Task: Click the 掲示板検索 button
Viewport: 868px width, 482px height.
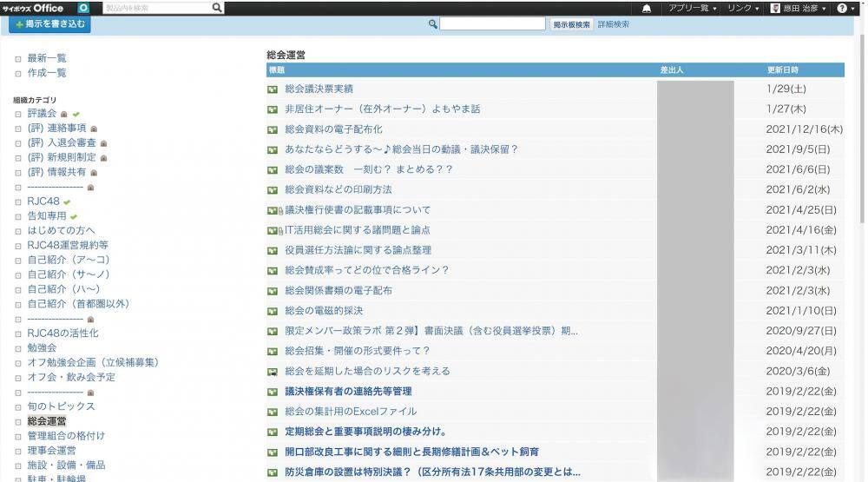Action: point(571,24)
